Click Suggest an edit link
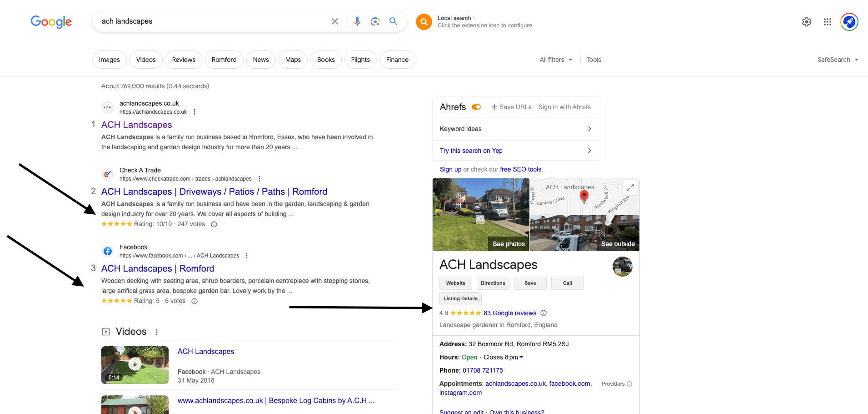The height and width of the screenshot is (414, 868). click(461, 412)
